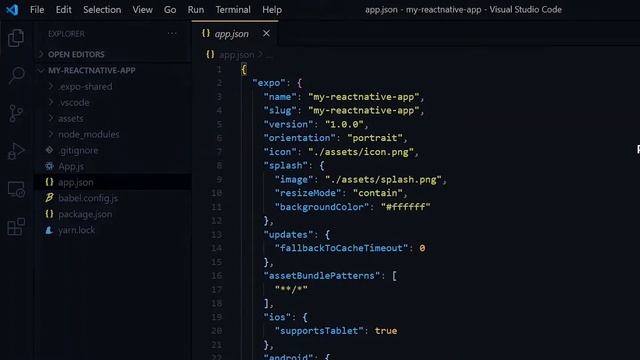Image resolution: width=640 pixels, height=360 pixels.
Task: Click the "assetBundlePatterns" key
Action: (x=322, y=276)
